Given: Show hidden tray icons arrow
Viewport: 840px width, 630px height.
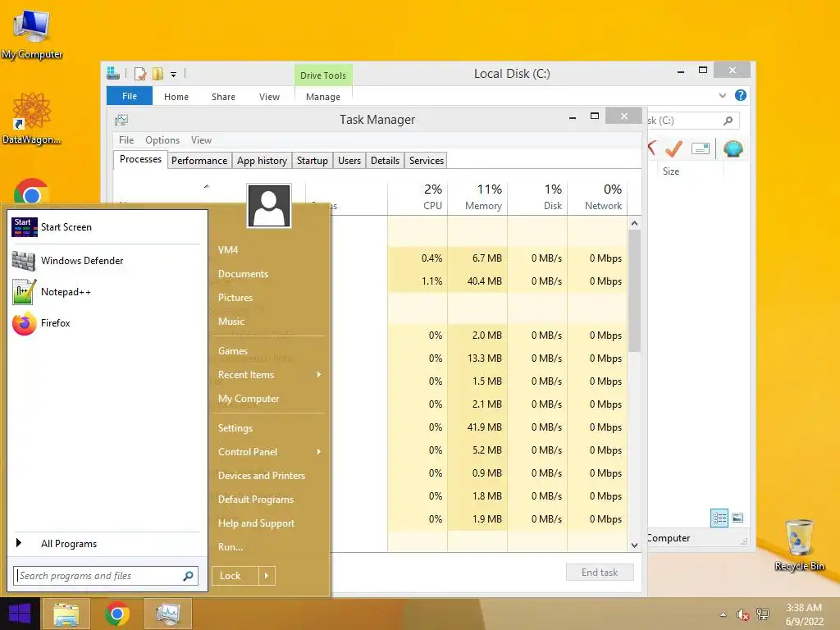Looking at the screenshot, I should [724, 614].
